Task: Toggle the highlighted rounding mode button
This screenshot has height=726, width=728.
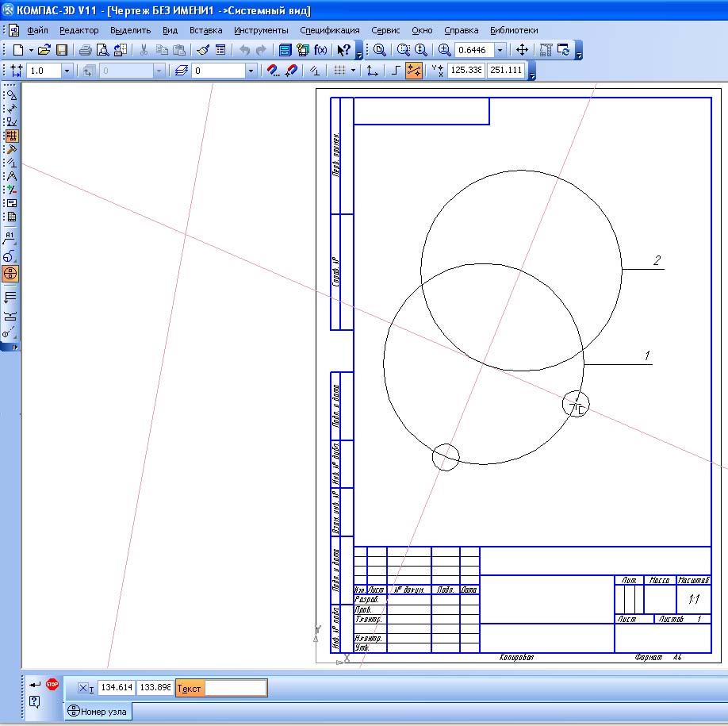Action: [414, 70]
